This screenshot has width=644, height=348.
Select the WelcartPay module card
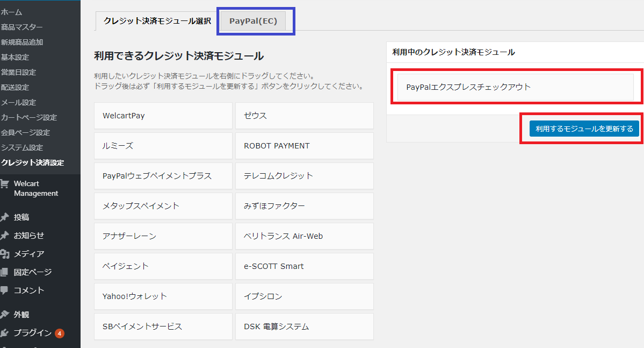pos(163,116)
